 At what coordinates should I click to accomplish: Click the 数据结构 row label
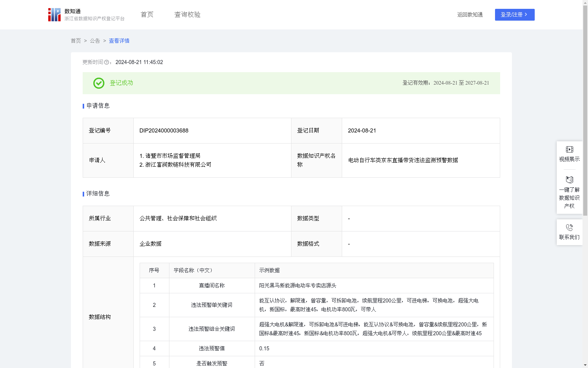tap(100, 317)
